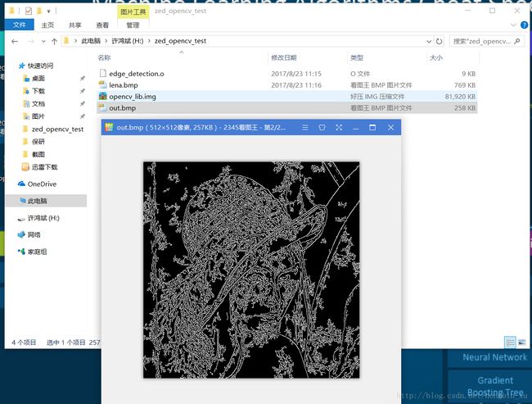Switch to details view layout icon
The height and width of the screenshot is (404, 532).
tap(510, 343)
